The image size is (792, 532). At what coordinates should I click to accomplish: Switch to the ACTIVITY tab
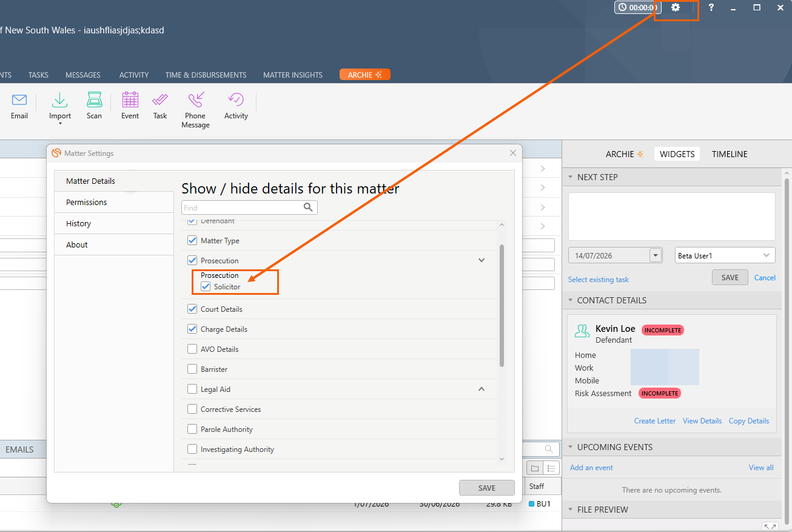[134, 75]
